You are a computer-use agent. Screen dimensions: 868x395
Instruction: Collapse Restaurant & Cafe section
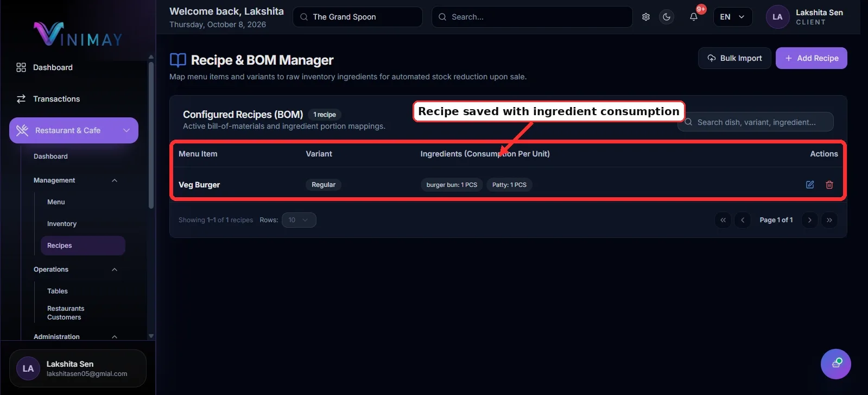pos(74,130)
